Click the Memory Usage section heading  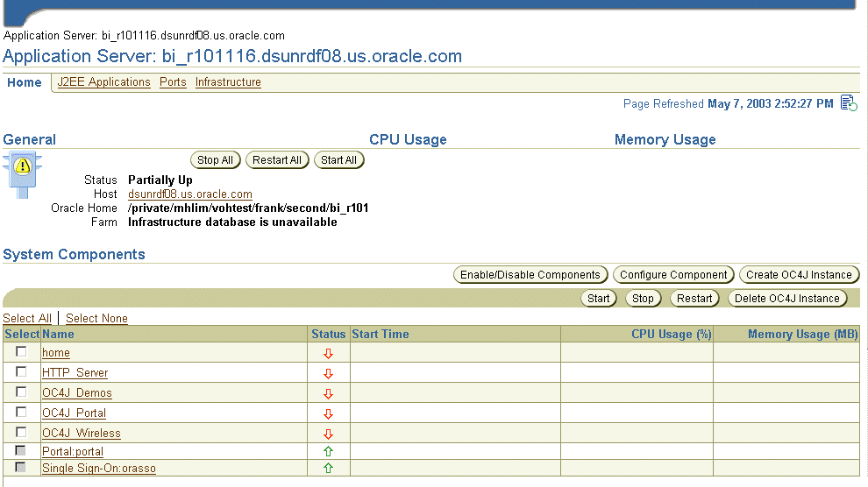tap(665, 139)
